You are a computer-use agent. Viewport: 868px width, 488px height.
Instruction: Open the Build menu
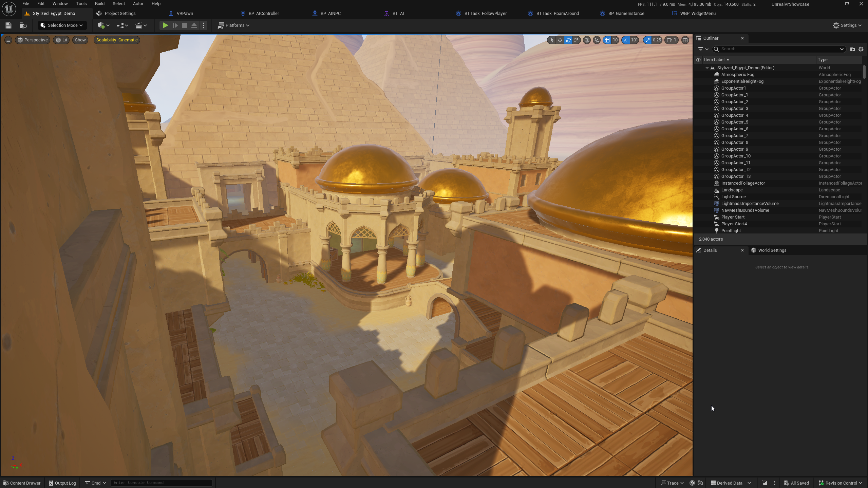[x=99, y=4]
